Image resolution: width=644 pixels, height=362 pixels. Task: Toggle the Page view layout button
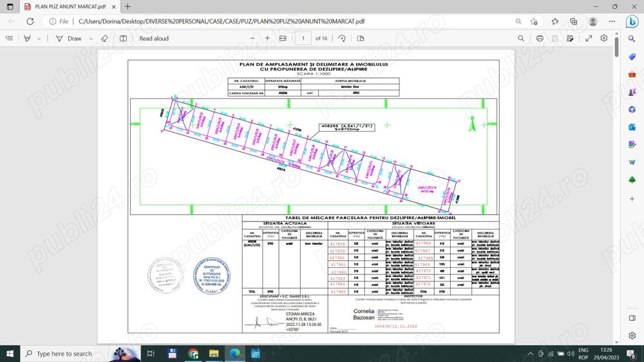point(361,39)
